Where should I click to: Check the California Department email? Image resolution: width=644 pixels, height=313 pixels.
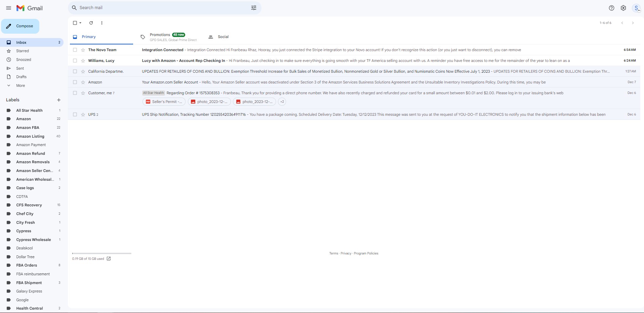coord(75,71)
